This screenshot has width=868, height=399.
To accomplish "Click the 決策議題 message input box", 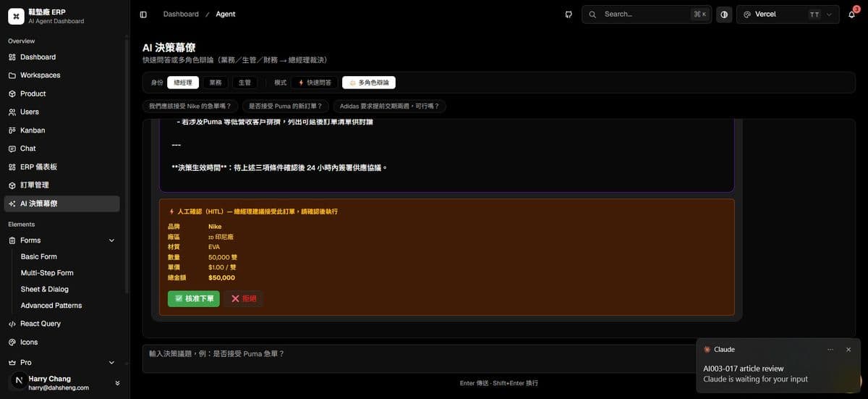I will [420, 358].
